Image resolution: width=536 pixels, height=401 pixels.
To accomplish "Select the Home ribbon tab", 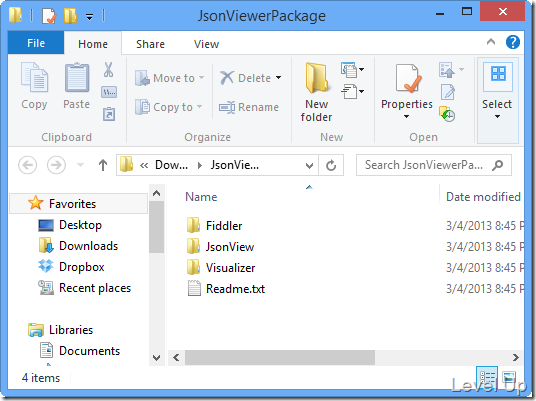I will point(93,44).
